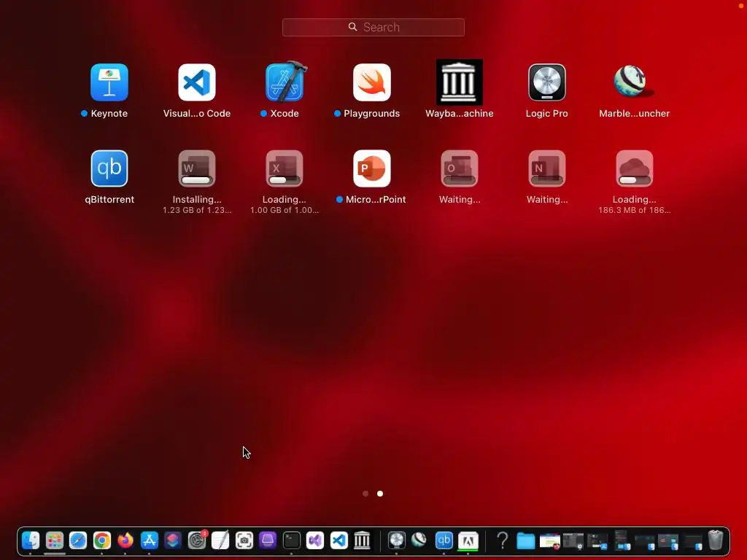Open Wayback Machine icon in Dock

[363, 540]
